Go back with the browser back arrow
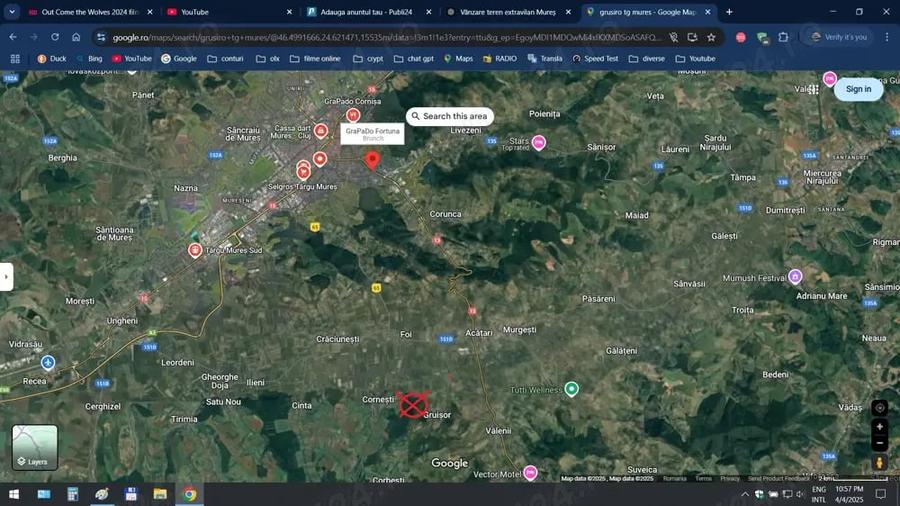The height and width of the screenshot is (506, 900). click(x=13, y=37)
